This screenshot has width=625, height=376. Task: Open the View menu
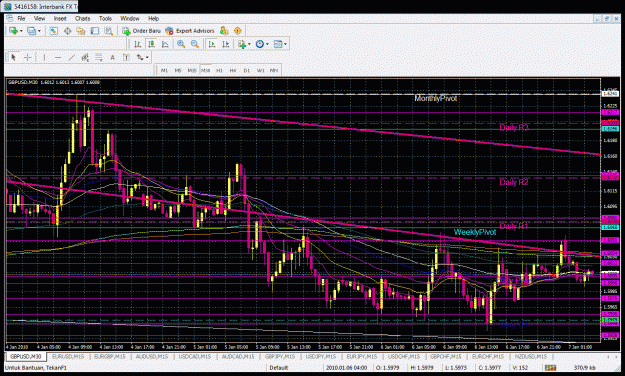39,18
